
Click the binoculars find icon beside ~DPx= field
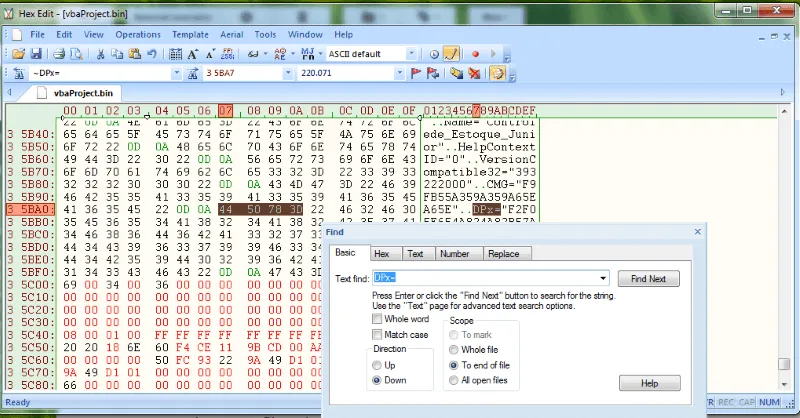(19, 73)
